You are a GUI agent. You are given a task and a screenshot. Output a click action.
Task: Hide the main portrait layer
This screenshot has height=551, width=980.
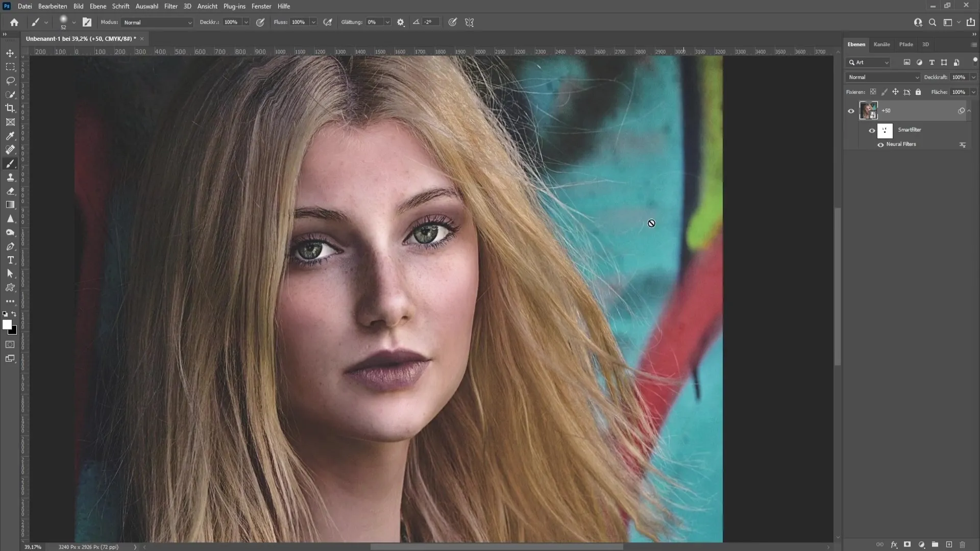850,110
